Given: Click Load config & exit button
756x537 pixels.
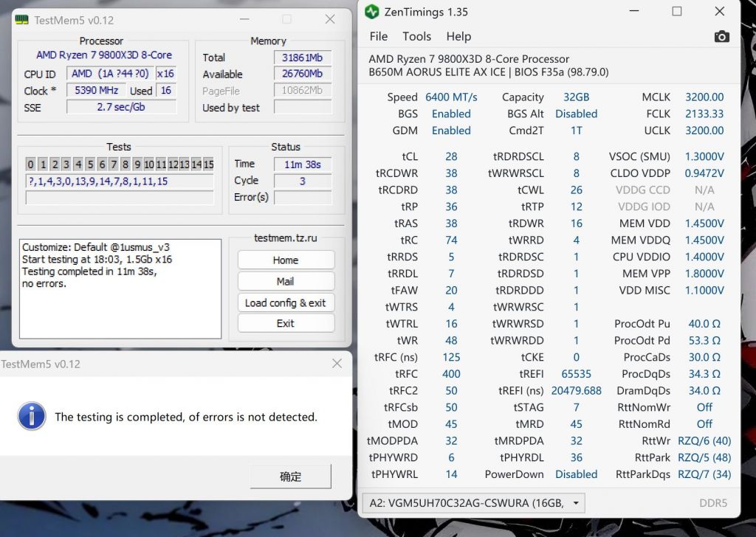Looking at the screenshot, I should (x=285, y=303).
